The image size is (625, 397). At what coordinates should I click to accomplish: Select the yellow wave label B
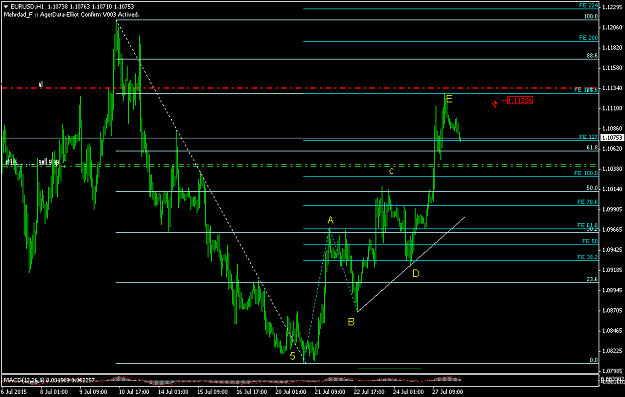(x=351, y=322)
